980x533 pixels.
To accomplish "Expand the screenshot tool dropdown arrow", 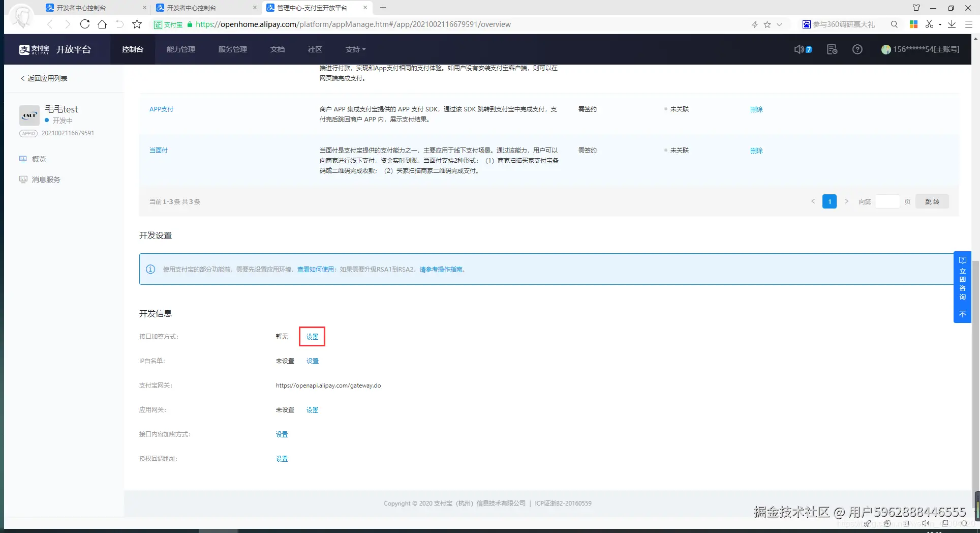I will click(940, 24).
